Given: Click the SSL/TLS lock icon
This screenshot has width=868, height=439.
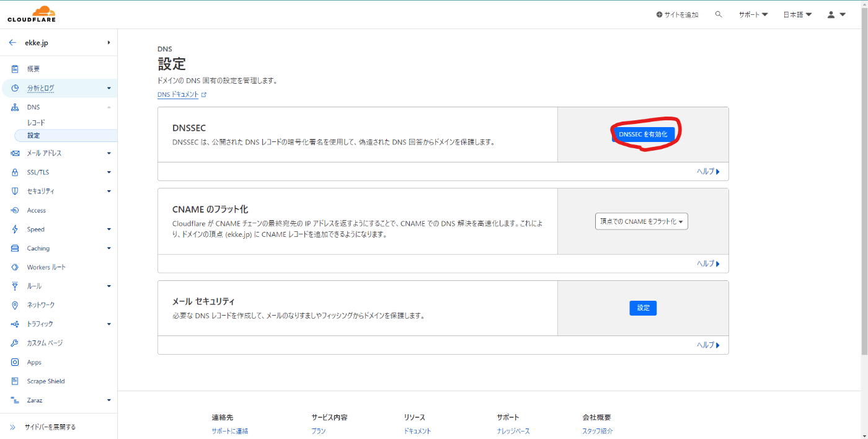Looking at the screenshot, I should [x=15, y=172].
